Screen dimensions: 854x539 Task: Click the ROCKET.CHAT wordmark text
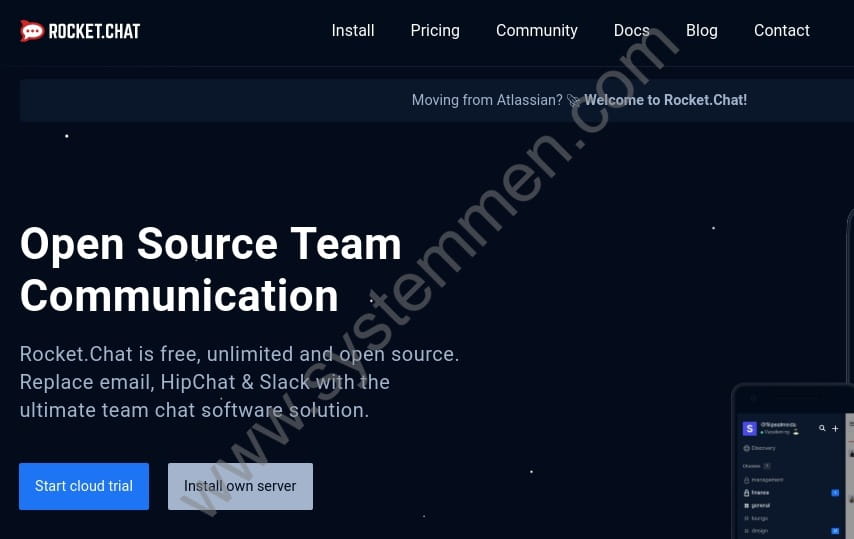coord(94,31)
